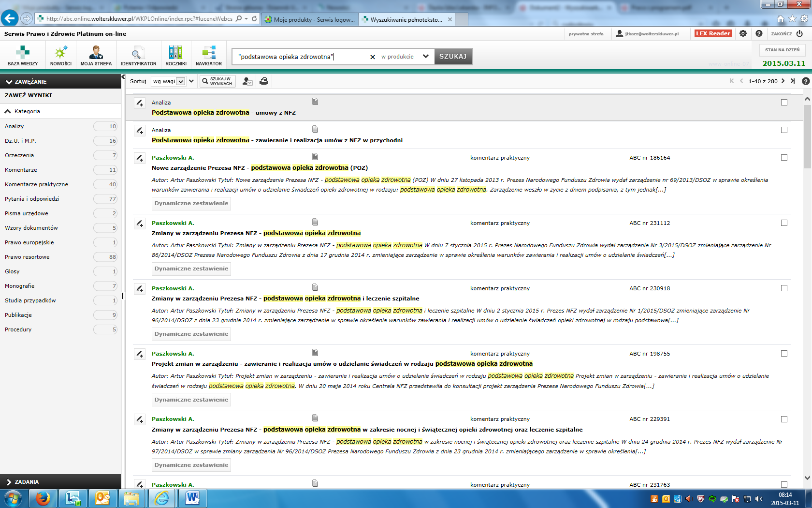Image resolution: width=812 pixels, height=508 pixels.
Task: Open help icon beside pagination
Action: 805,81
